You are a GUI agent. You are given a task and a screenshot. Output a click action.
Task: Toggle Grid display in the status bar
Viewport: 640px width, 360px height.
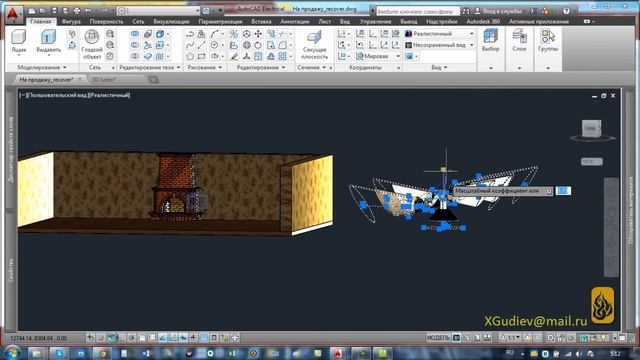tap(111, 338)
